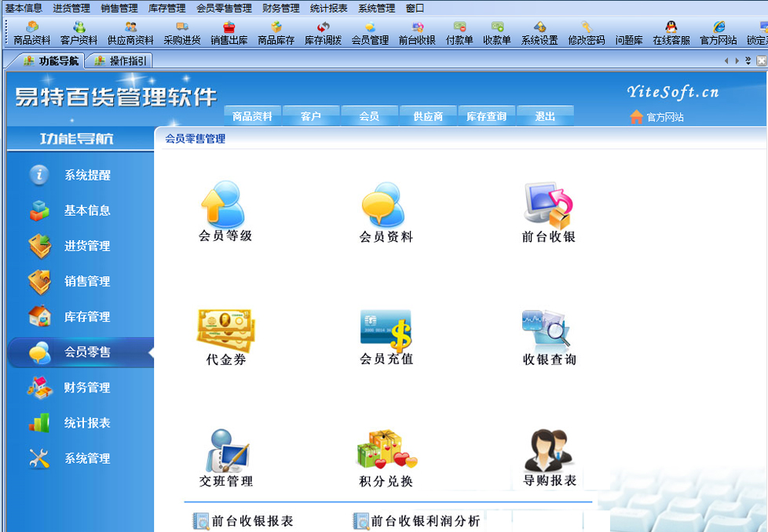Viewport: 768px width, 532px height.
Task: Open the 财务管理 menu in menu bar
Action: click(280, 9)
